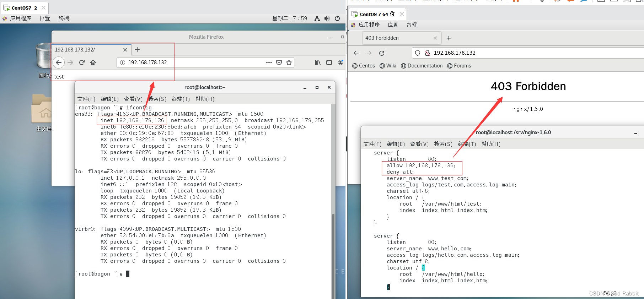Go to home page in left Firefox
Viewport: 644px width, 299px height.
pyautogui.click(x=93, y=62)
